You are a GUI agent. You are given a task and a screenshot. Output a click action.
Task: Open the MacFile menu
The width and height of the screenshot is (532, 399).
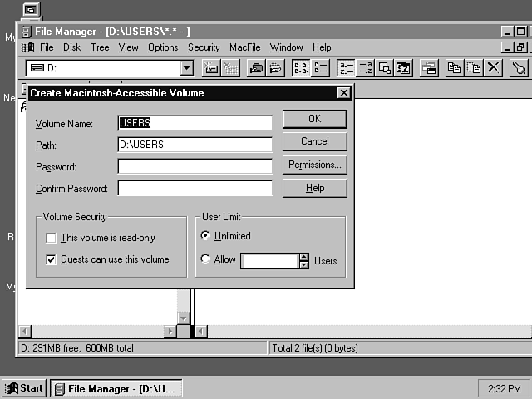[x=245, y=47]
